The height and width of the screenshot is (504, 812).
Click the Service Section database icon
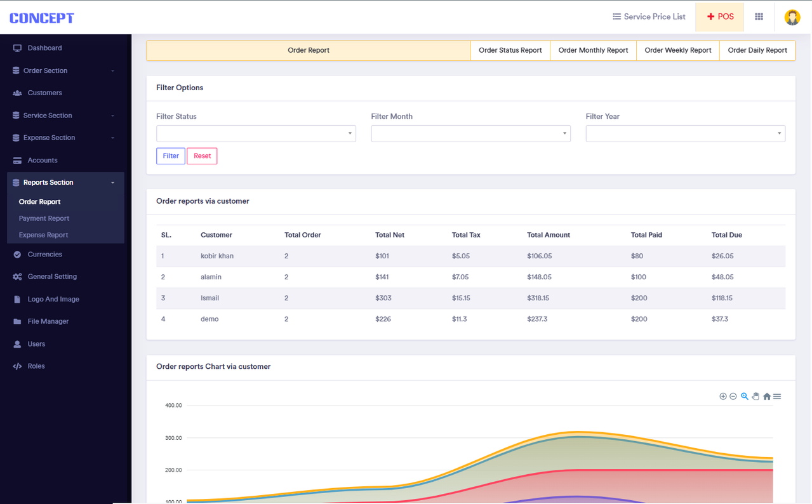click(x=16, y=116)
